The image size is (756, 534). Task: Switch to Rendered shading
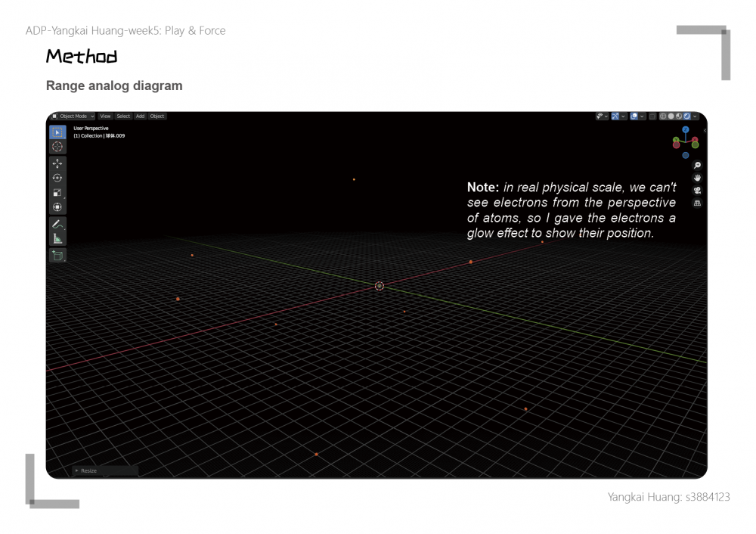pyautogui.click(x=687, y=116)
